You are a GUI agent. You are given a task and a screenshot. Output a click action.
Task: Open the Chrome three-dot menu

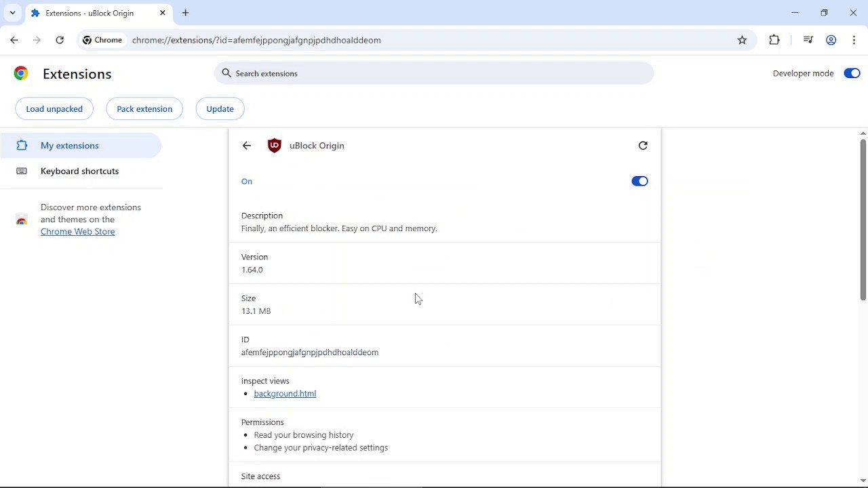pyautogui.click(x=854, y=40)
